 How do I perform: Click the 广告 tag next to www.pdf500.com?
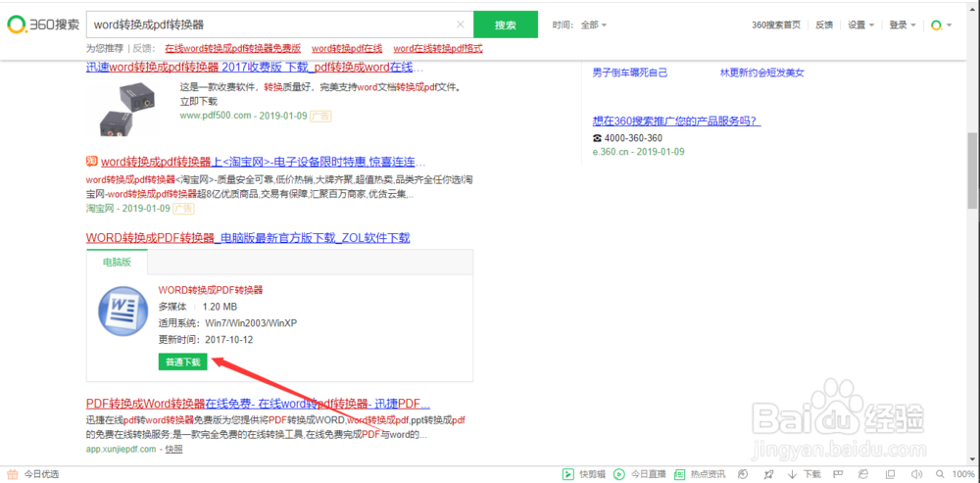[320, 116]
